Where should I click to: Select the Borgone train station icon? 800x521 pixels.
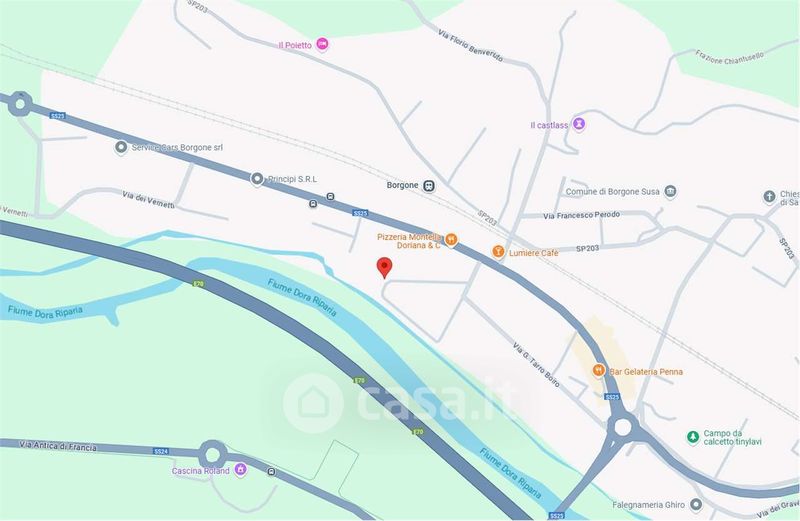429,186
